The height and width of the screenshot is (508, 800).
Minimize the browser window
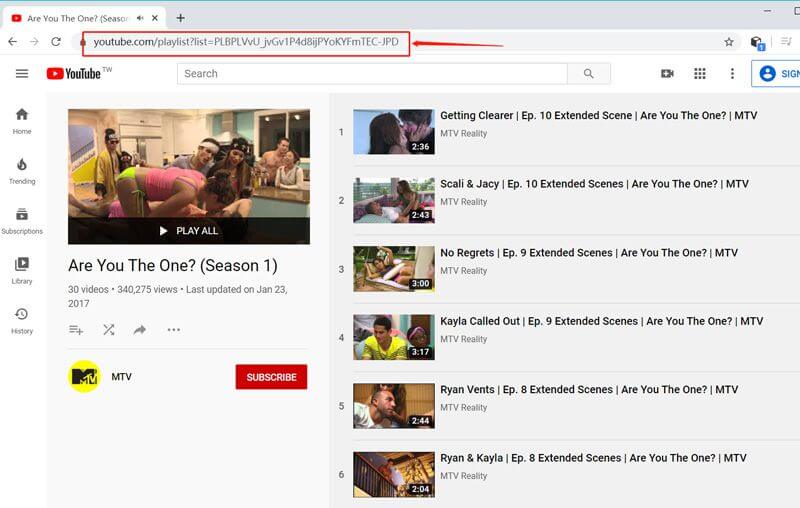[767, 11]
